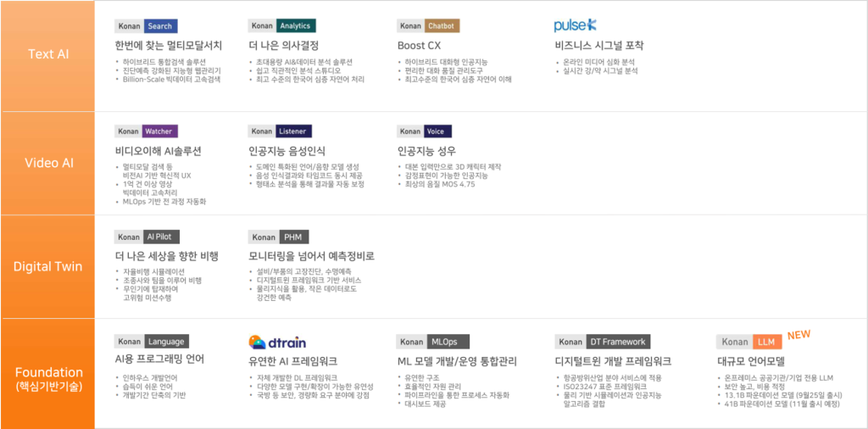Click the text 조종사와 팀을 이루어 비행

[162, 281]
